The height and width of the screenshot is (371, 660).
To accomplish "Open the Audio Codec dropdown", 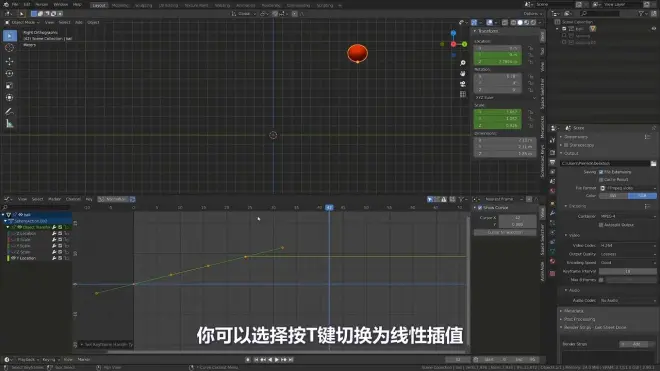I will 628,301.
